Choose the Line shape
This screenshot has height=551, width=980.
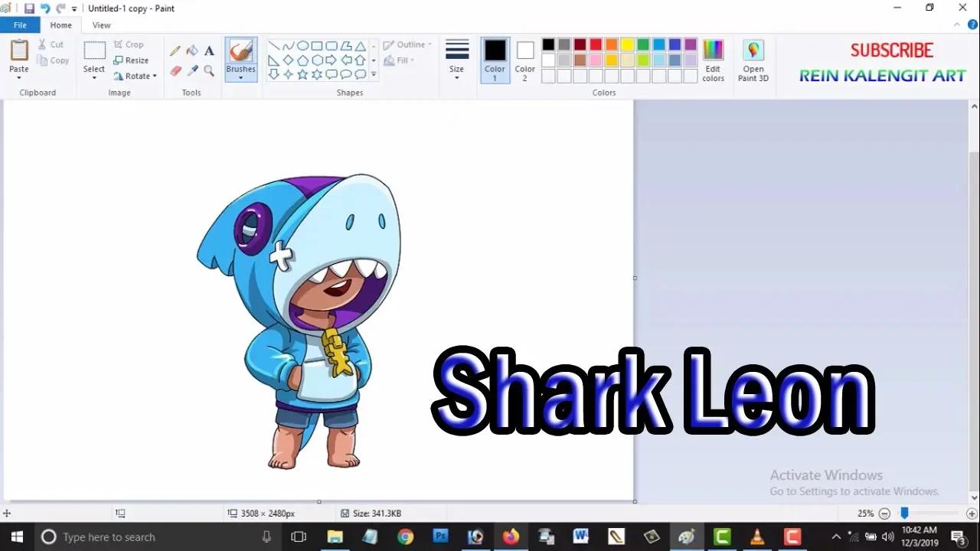273,46
